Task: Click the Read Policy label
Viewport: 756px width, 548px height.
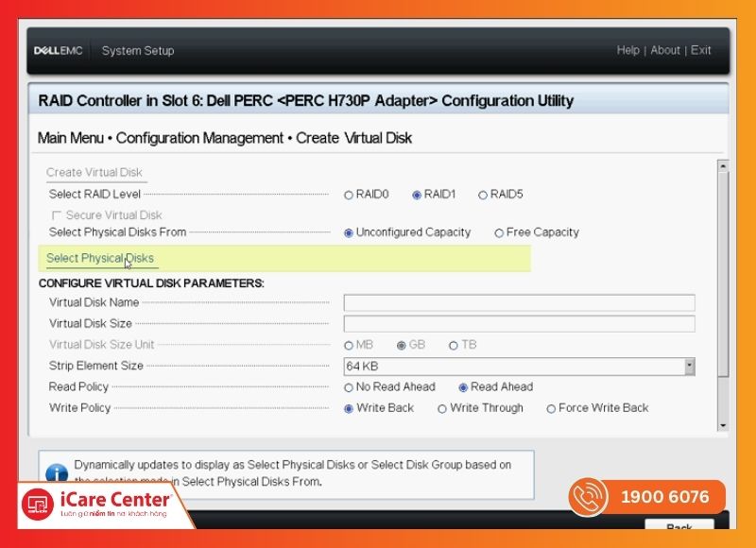Action: pos(78,387)
